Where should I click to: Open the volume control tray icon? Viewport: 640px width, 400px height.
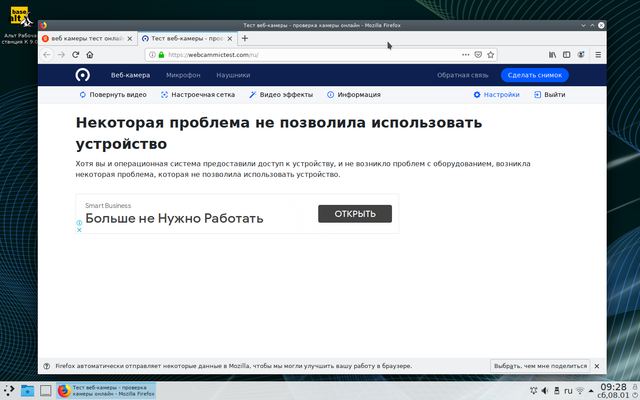pos(544,391)
